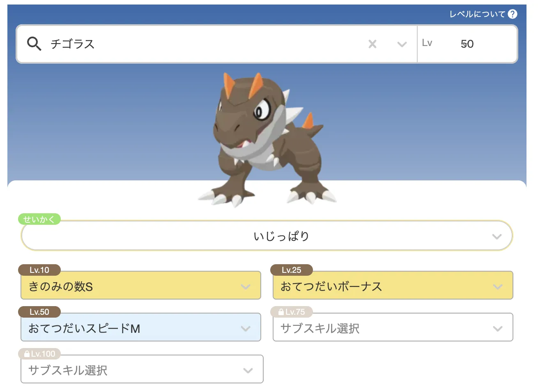The image size is (538, 392).
Task: Click chevron arrow on いじっぱり selector
Action: tap(497, 237)
